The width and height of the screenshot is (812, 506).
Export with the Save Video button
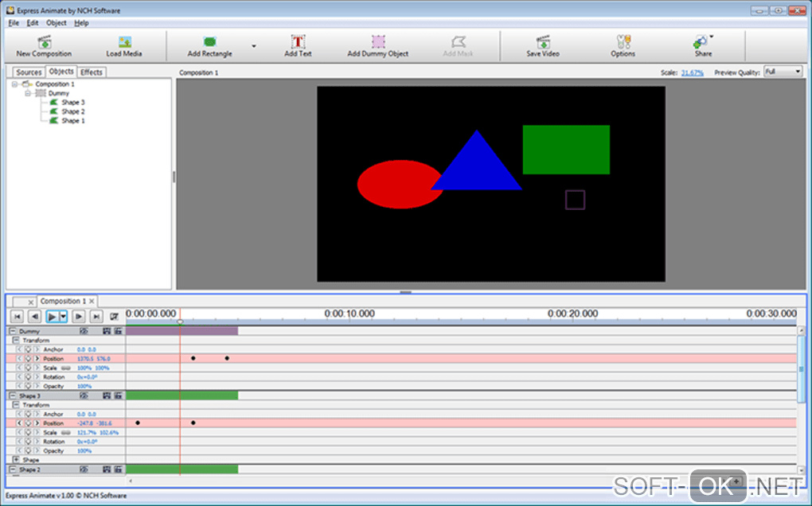click(543, 46)
